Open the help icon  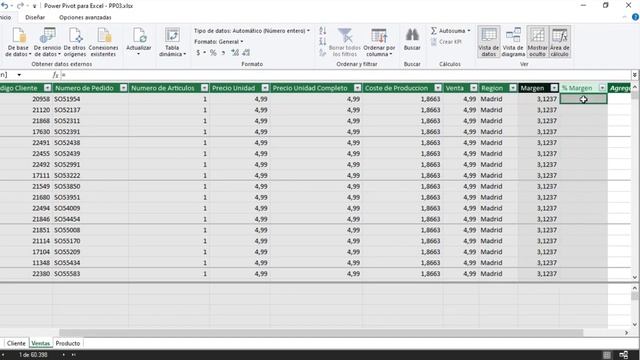pyautogui.click(x=636, y=17)
